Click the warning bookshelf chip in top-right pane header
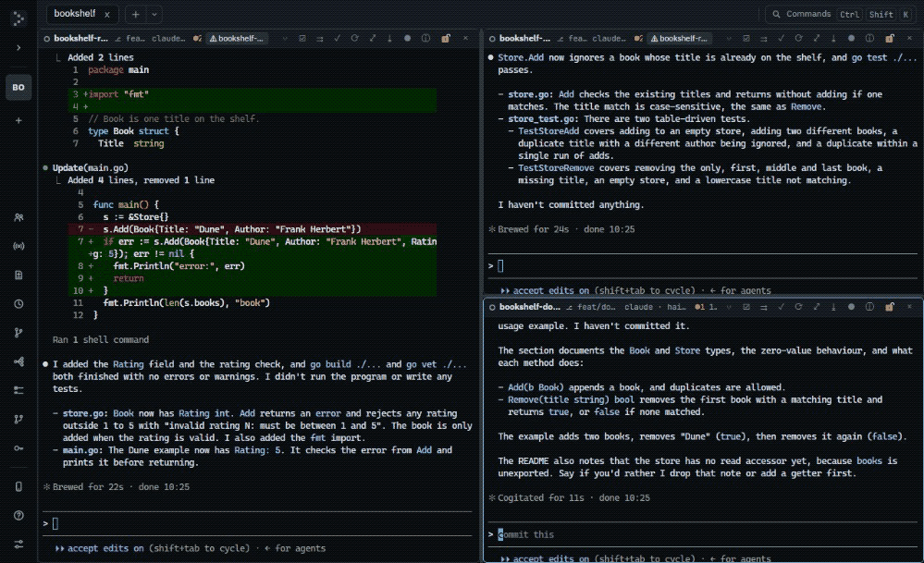Screen dimensions: 924x563 coord(680,38)
